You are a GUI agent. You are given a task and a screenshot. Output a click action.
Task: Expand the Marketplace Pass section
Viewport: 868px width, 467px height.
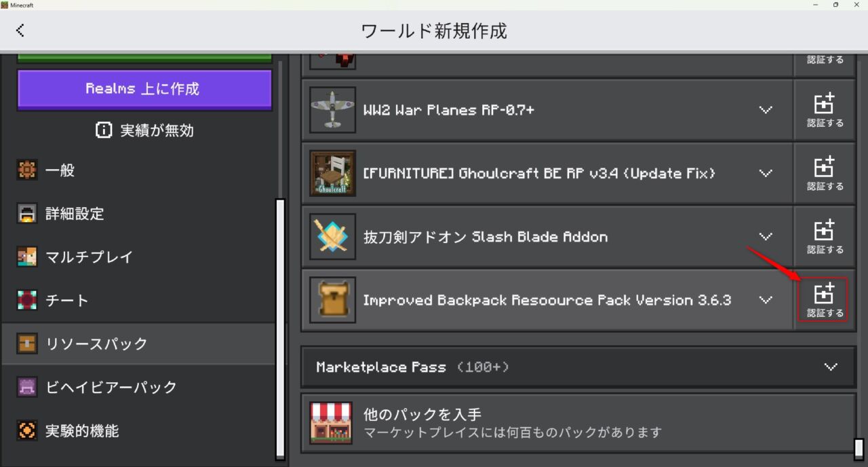tap(831, 367)
